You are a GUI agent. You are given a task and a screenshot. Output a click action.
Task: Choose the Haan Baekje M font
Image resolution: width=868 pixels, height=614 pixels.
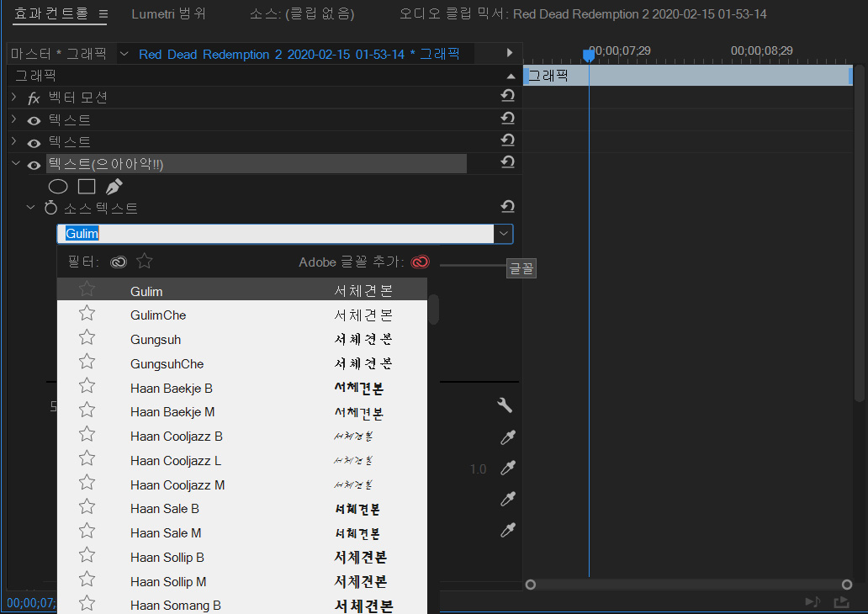(x=242, y=412)
